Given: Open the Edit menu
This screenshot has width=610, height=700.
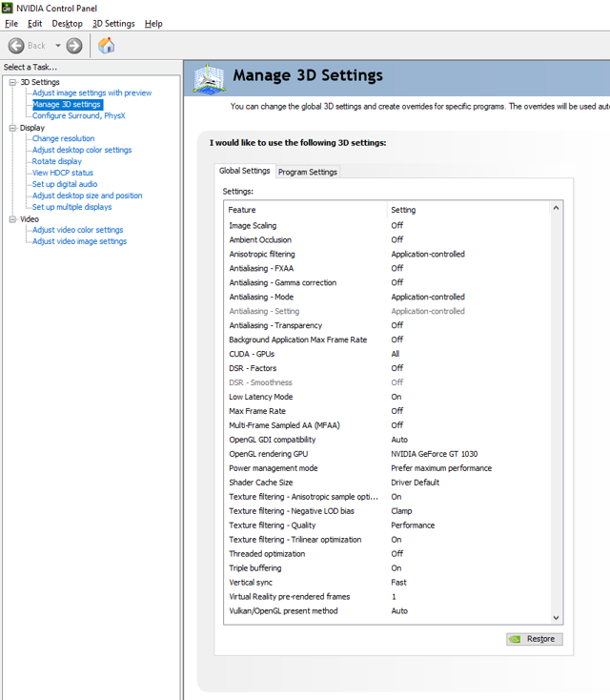Looking at the screenshot, I should click(x=35, y=24).
